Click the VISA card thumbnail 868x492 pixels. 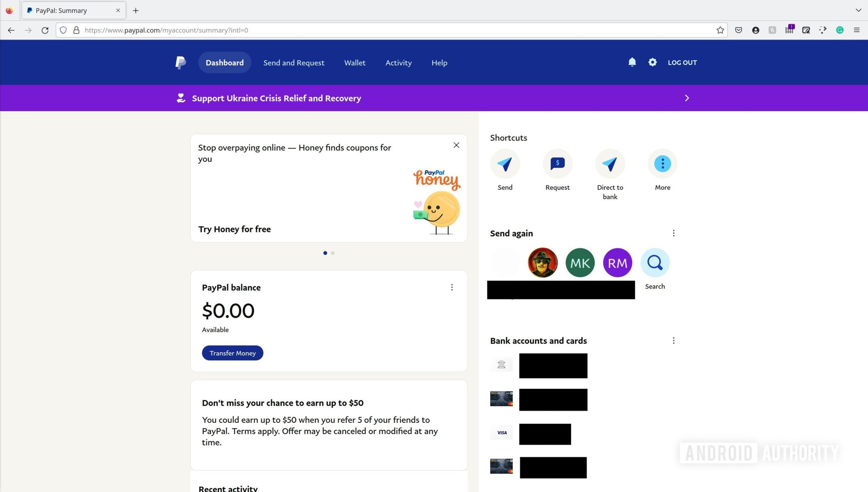(502, 433)
